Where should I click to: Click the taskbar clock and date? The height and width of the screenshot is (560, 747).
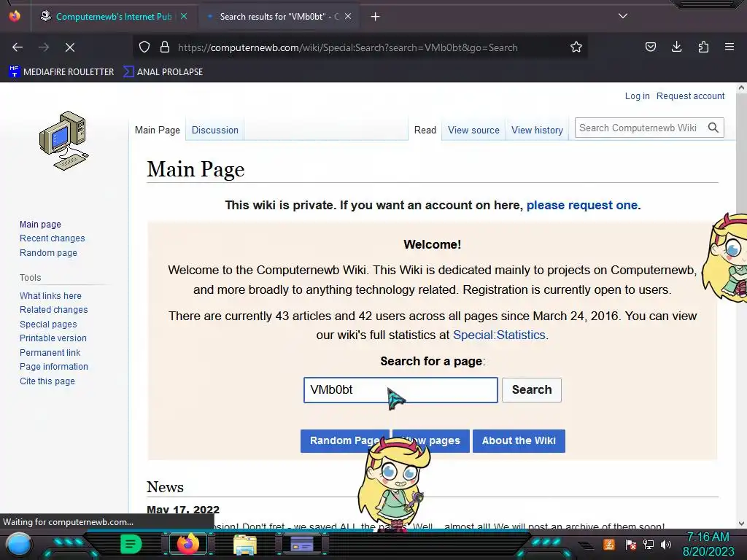click(x=708, y=544)
